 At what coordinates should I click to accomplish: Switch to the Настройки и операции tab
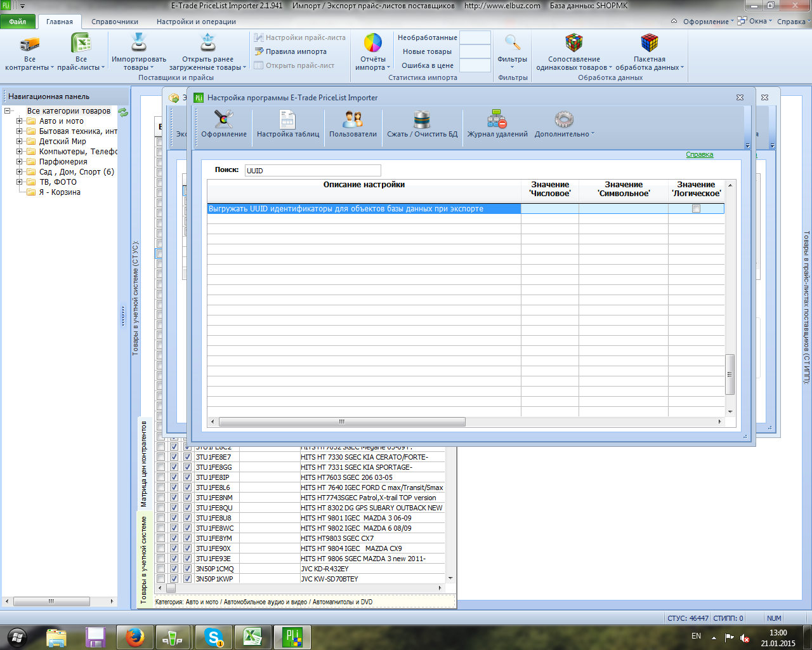[x=196, y=22]
